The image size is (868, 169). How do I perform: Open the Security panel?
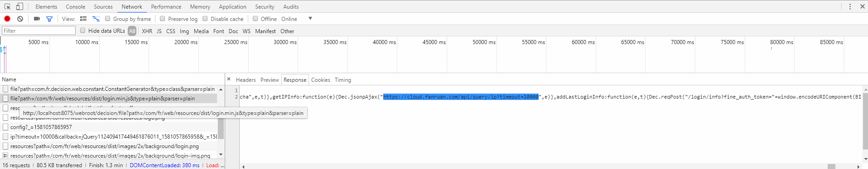point(265,7)
